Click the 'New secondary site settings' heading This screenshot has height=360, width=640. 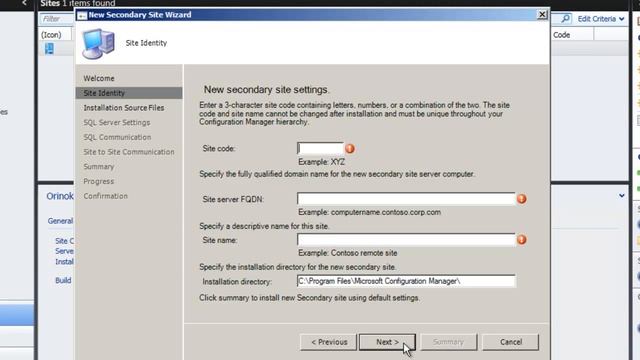click(x=266, y=90)
